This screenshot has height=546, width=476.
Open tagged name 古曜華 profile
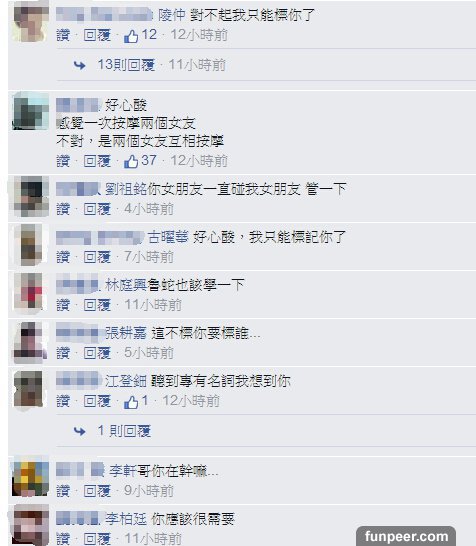[x=168, y=237]
